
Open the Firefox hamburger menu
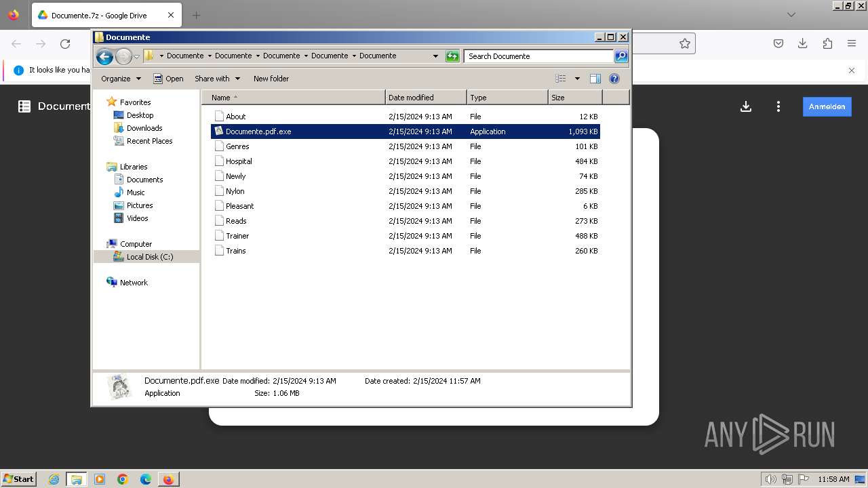(x=852, y=44)
